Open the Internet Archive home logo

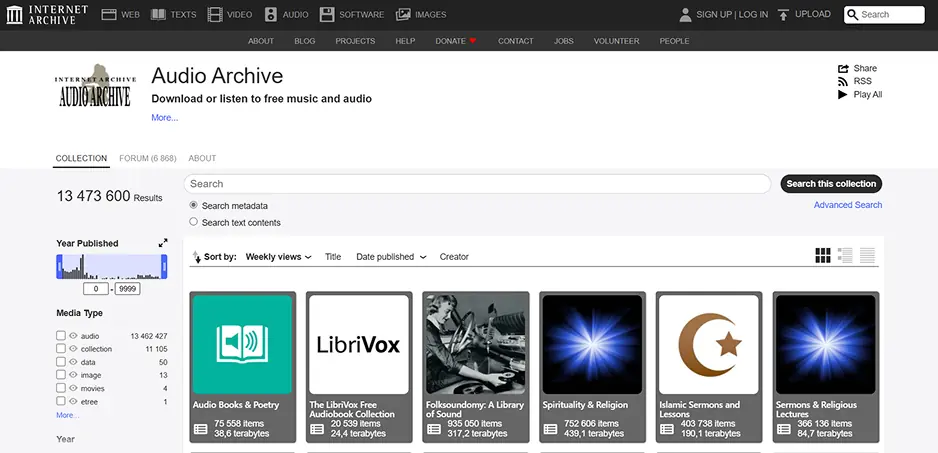pyautogui.click(x=47, y=14)
